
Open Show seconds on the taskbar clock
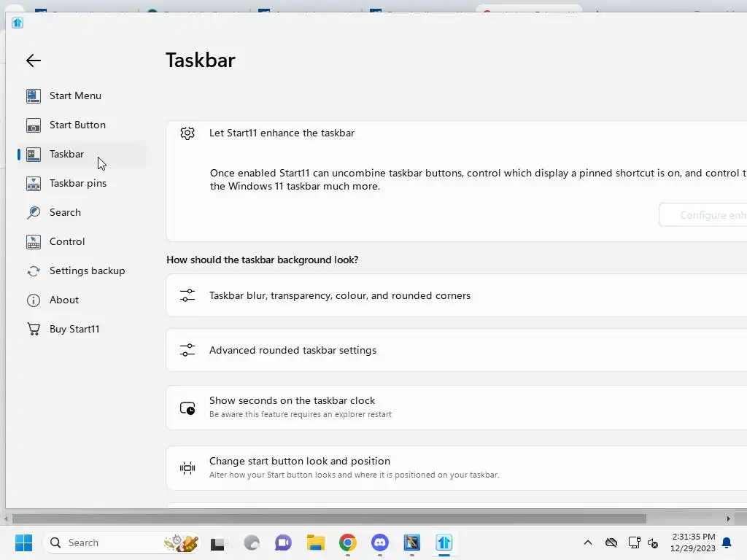tap(457, 408)
